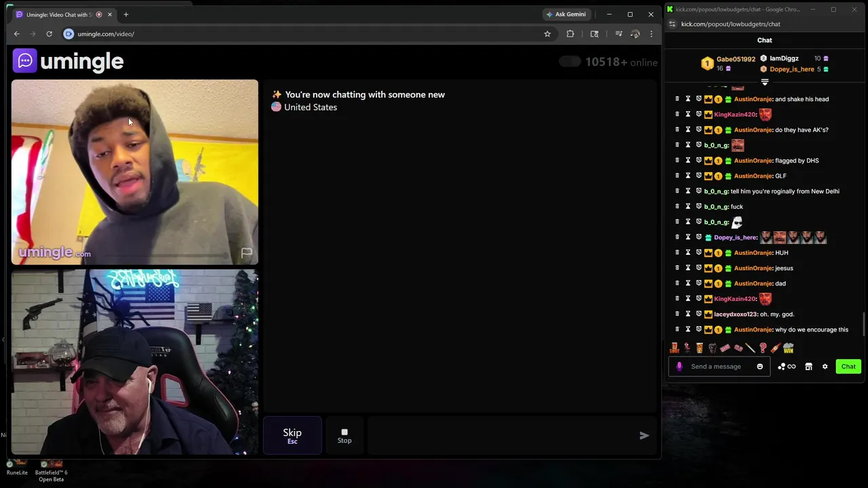The width and height of the screenshot is (868, 488).
Task: Open the Chrome three-dot menu
Action: click(651, 34)
